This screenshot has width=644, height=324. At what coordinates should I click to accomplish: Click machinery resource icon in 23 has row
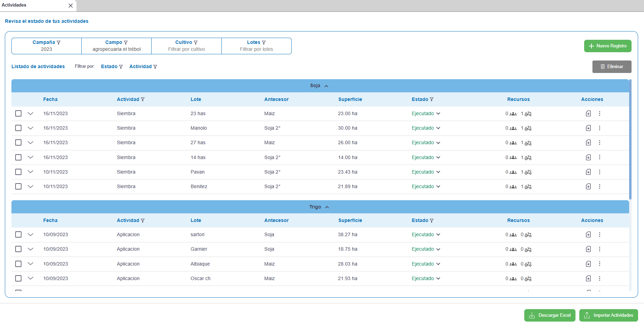528,114
